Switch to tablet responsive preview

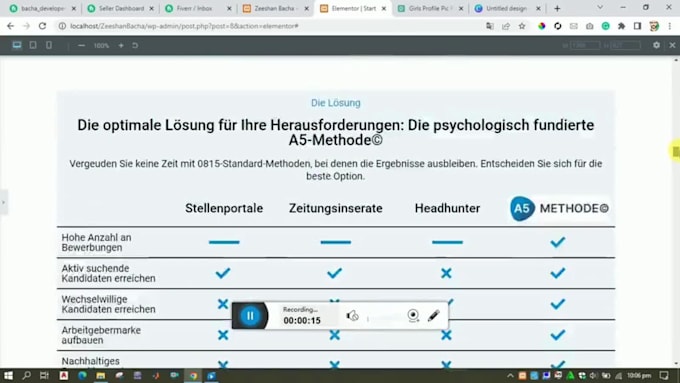(33, 45)
